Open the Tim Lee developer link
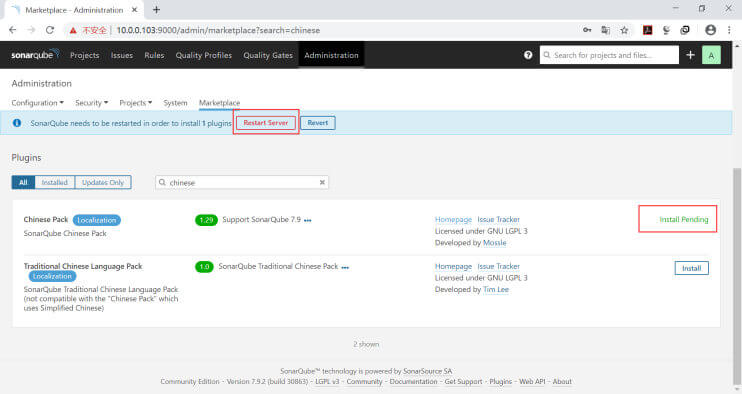Viewport: 742px width, 394px height. [496, 289]
